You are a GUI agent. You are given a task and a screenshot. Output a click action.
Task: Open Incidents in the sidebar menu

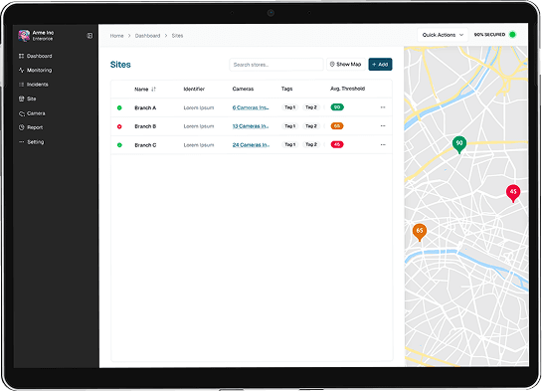(38, 85)
